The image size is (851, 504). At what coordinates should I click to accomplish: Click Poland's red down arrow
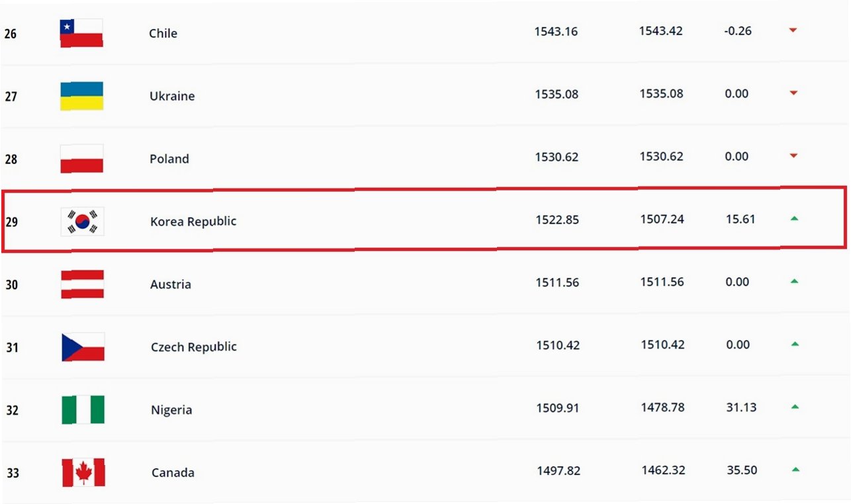pos(793,156)
